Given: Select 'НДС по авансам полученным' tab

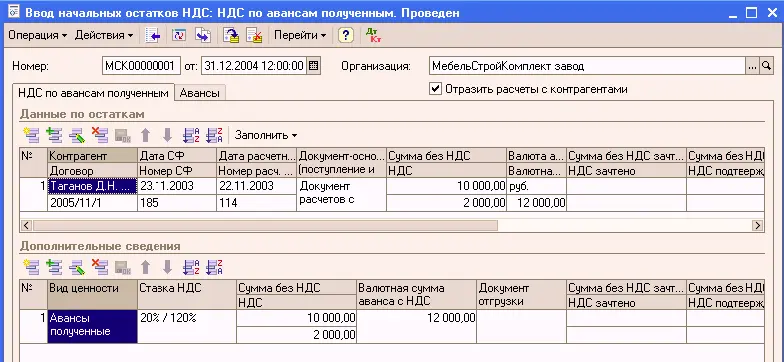Looking at the screenshot, I should [93, 92].
